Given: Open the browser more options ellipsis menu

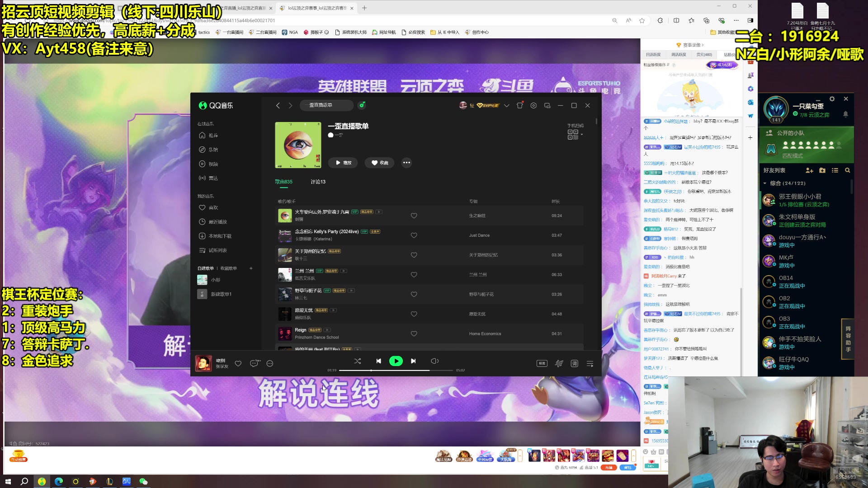Looking at the screenshot, I should pyautogui.click(x=736, y=20).
